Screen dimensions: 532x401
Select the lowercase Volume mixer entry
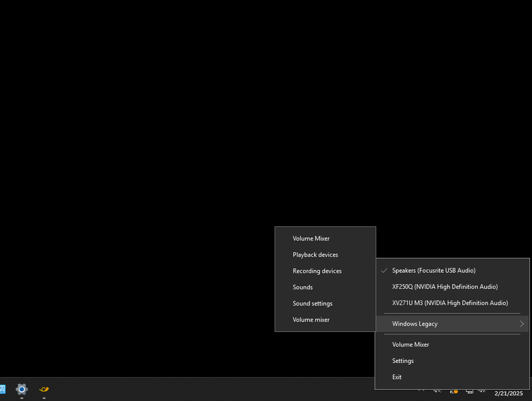[x=311, y=319]
